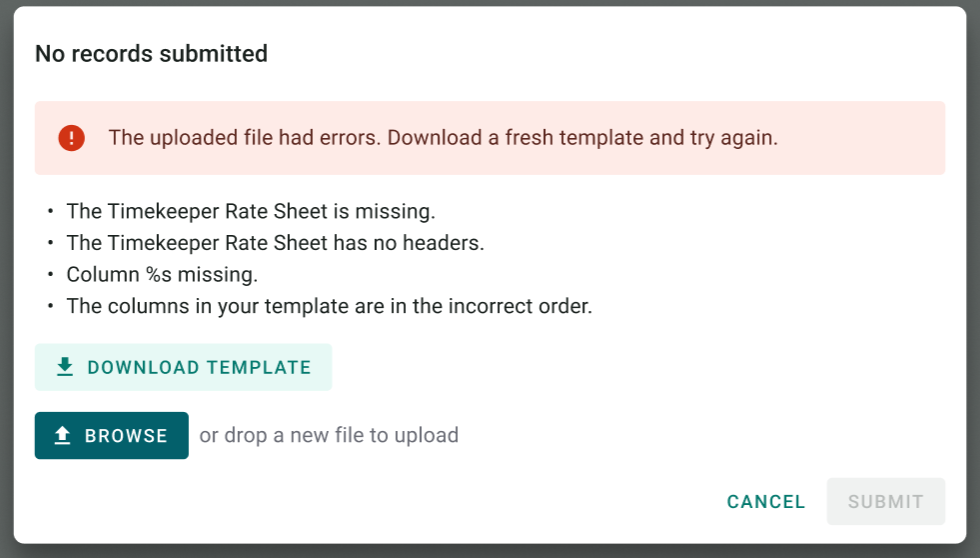Click the 'Rate Sheet has no headers' error line
The width and height of the screenshot is (980, 558).
[x=275, y=242]
